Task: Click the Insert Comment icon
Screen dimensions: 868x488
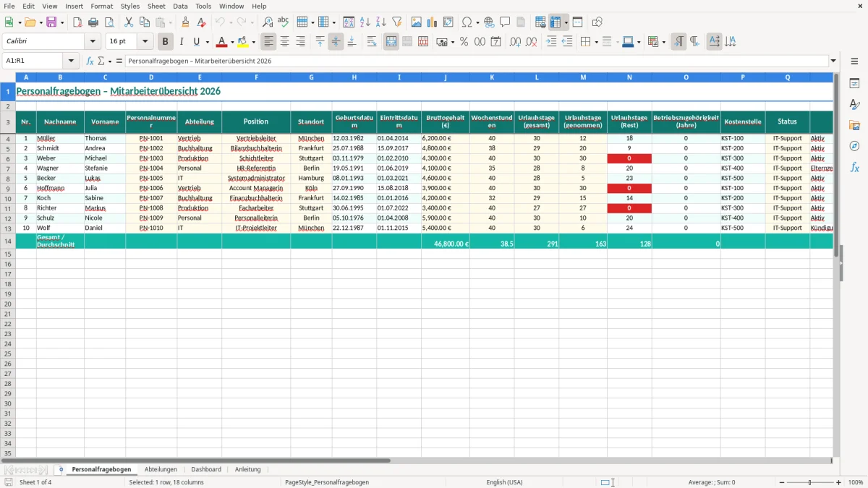Action: click(505, 22)
